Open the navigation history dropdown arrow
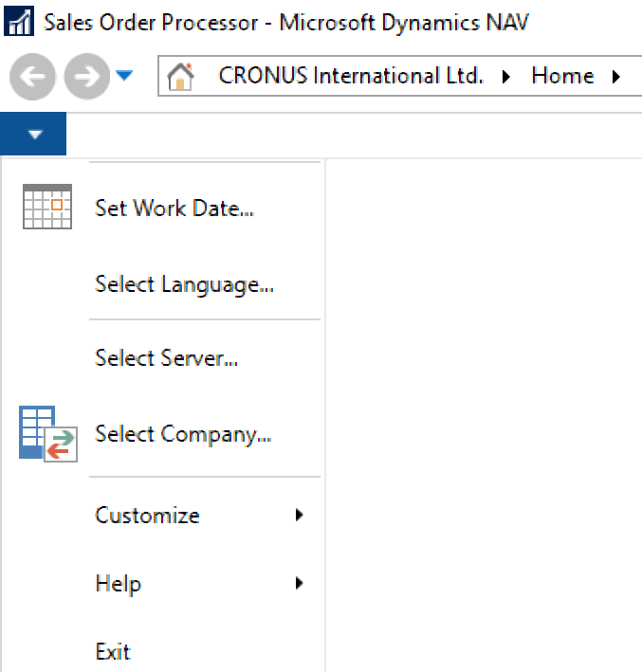 coord(124,76)
